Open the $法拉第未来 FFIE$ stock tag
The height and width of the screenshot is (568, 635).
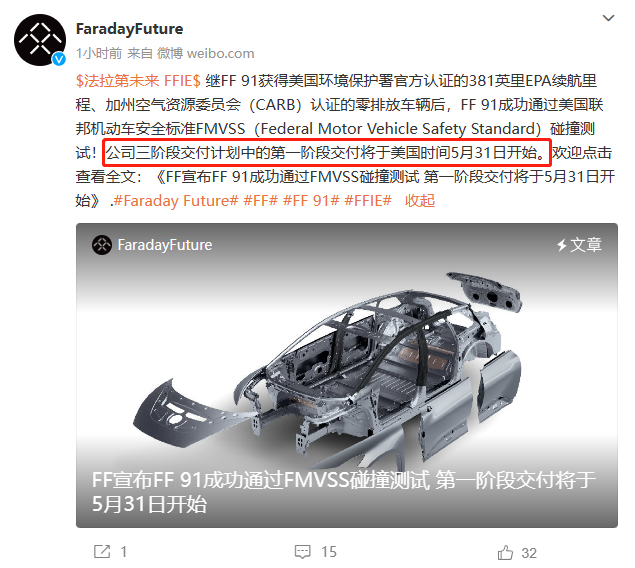click(x=138, y=81)
